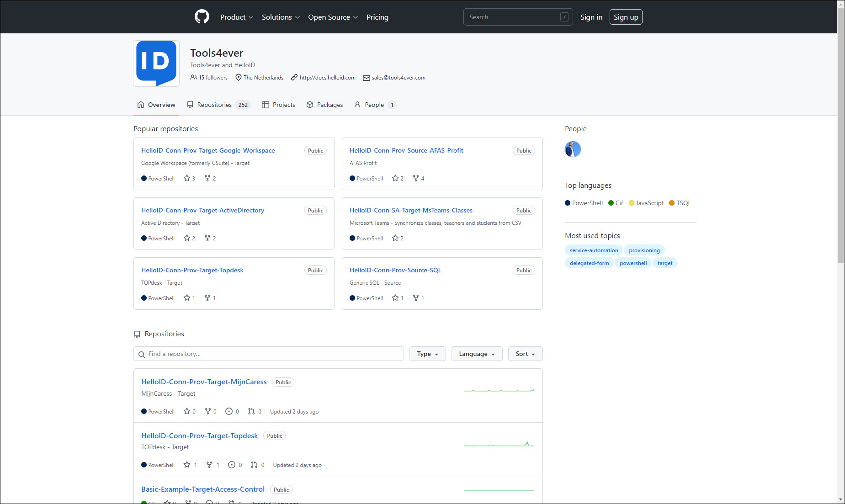845x504 pixels.
Task: Click fork count in MijnCaress list row
Action: pyautogui.click(x=211, y=411)
